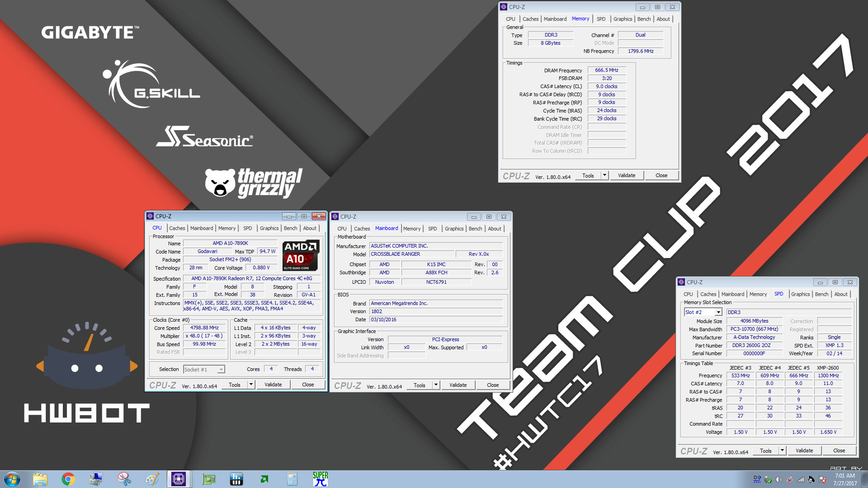Open Action Center flag tray icon
The height and width of the screenshot is (488, 868).
tap(822, 479)
